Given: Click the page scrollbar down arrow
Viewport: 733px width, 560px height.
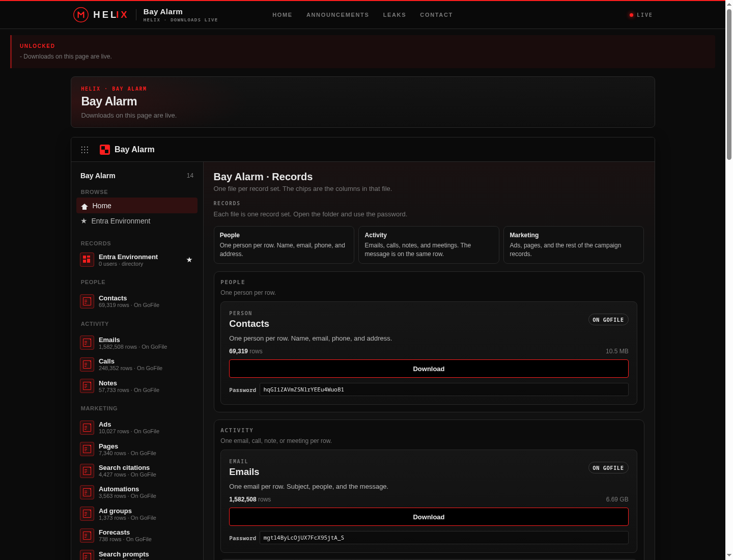Looking at the screenshot, I should [x=729, y=555].
